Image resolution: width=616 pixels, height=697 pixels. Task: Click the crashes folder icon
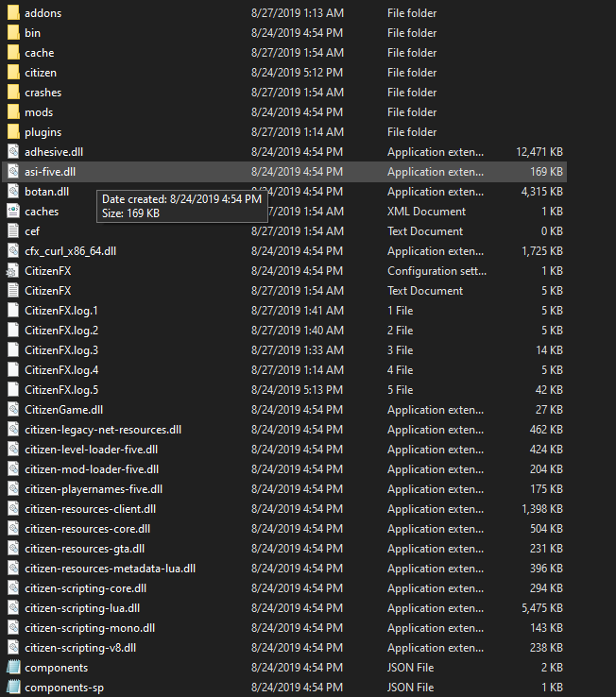click(13, 93)
